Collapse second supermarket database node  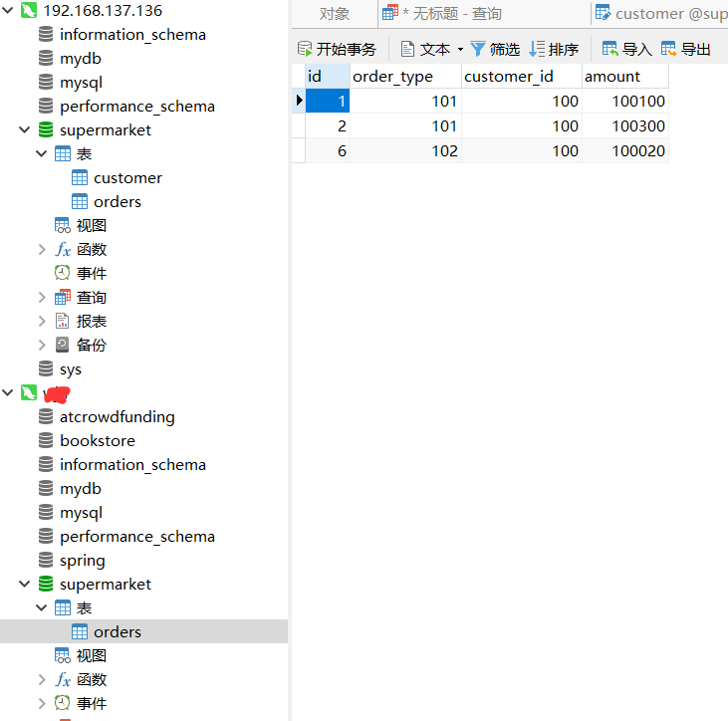(x=25, y=584)
